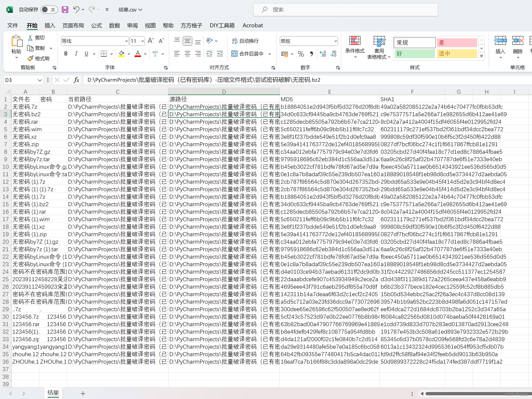Click the center align text icon
Viewport: 532px width, 399px height.
click(187, 54)
